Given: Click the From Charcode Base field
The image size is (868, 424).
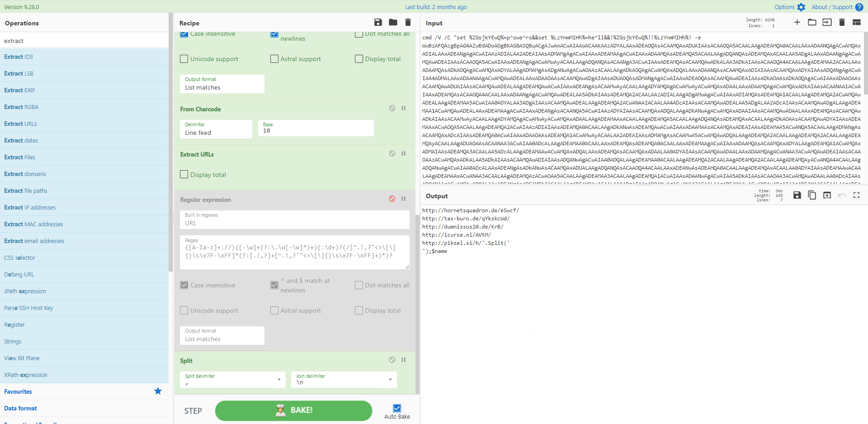Looking at the screenshot, I should (x=316, y=128).
